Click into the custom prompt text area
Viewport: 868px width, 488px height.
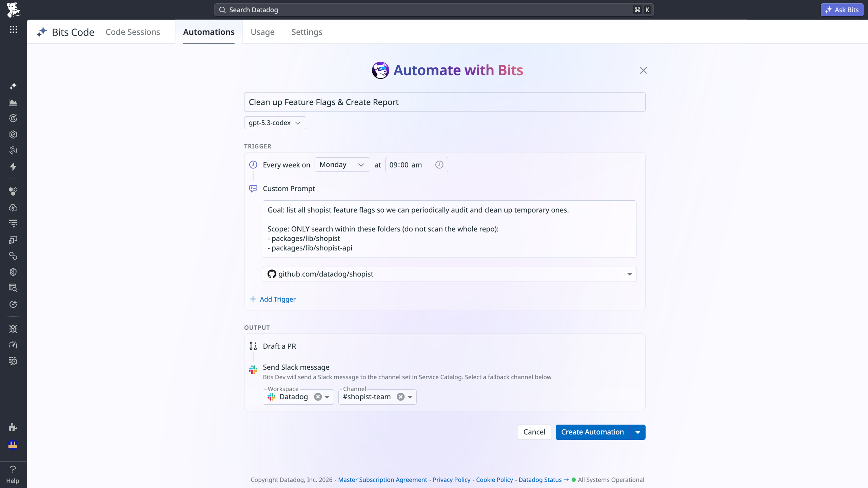[x=449, y=229]
